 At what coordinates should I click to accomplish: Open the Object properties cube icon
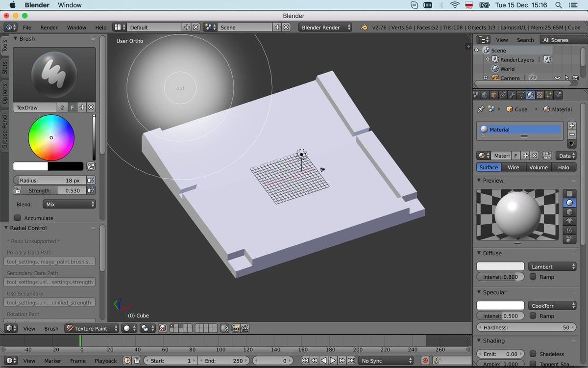pyautogui.click(x=494, y=95)
